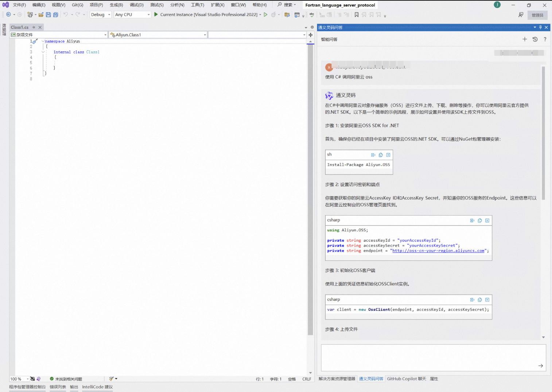Switch to GitHub Copilot 聊天 tab
This screenshot has height=392, width=552.
406,379
